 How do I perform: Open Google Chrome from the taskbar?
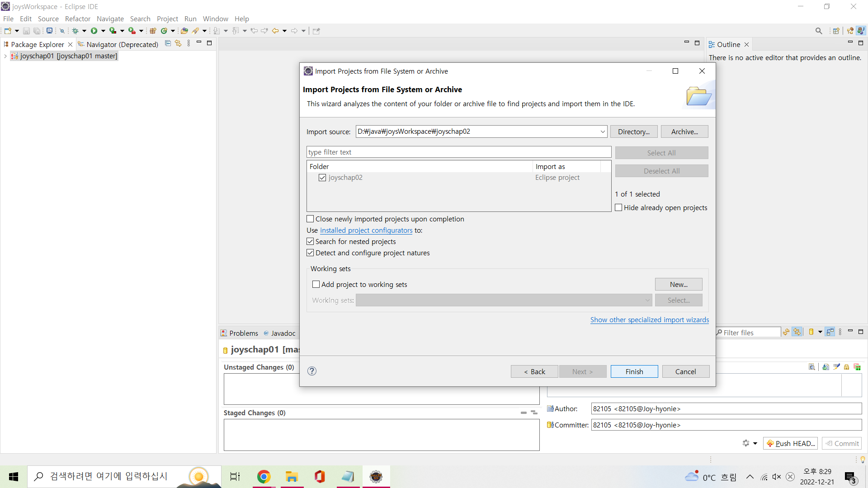click(x=264, y=476)
